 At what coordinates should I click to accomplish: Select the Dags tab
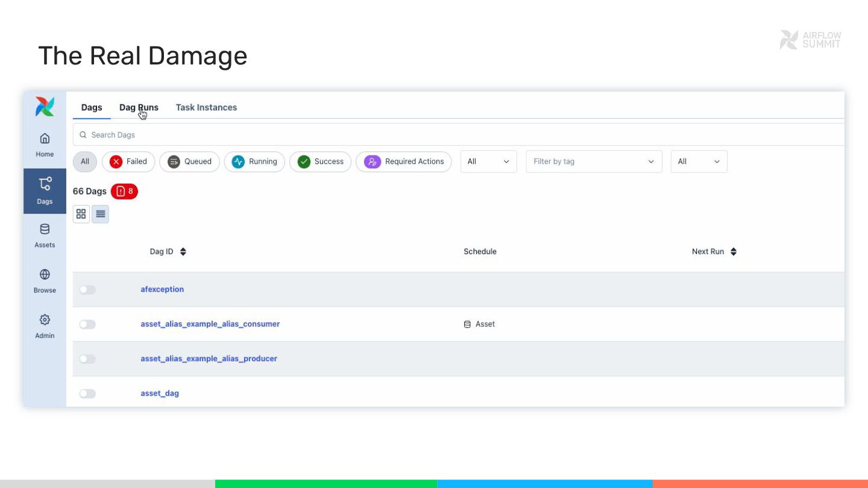pyautogui.click(x=92, y=107)
